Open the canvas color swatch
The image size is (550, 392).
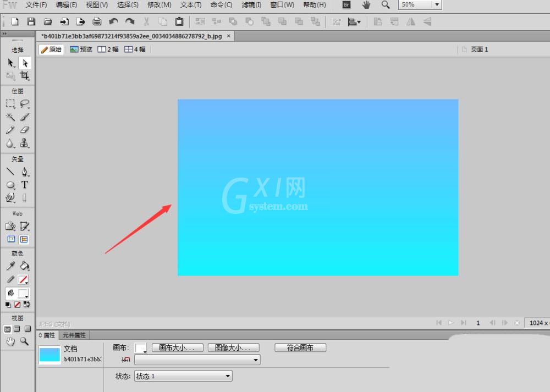point(141,348)
